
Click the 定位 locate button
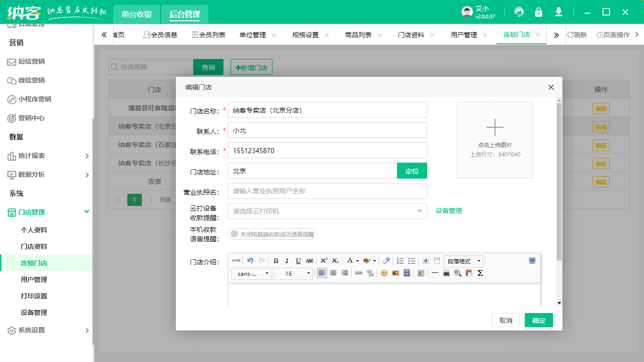click(x=412, y=171)
